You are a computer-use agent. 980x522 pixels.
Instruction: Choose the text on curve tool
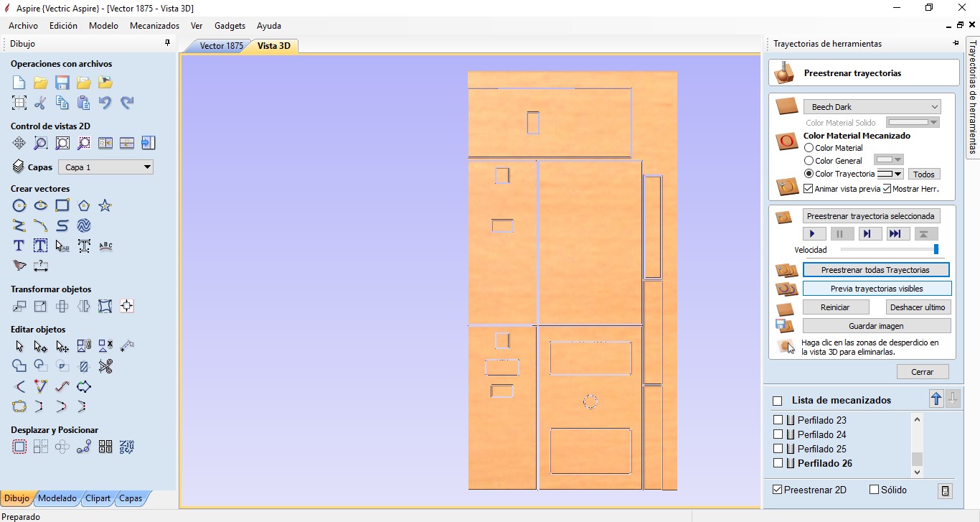click(x=105, y=246)
